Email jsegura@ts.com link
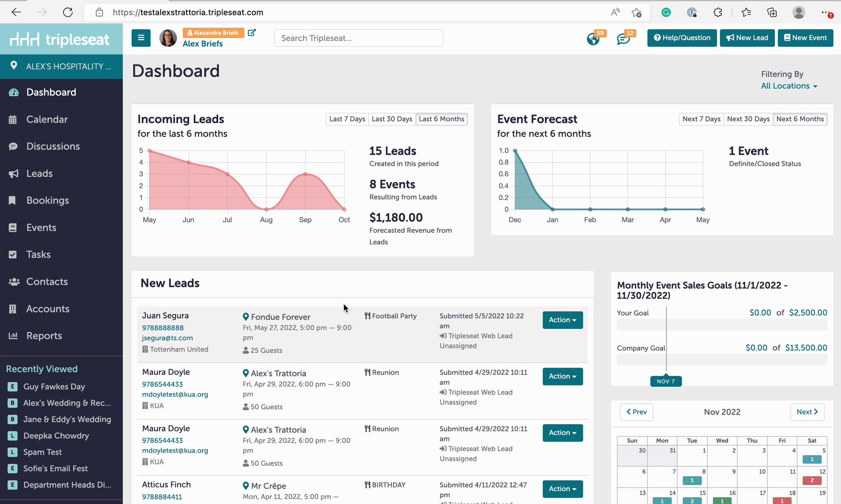The height and width of the screenshot is (504, 841). click(168, 338)
